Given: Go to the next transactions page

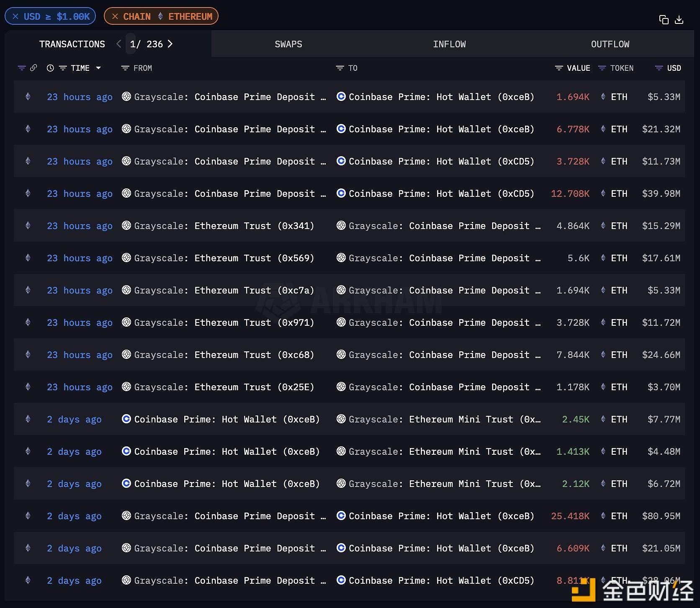Looking at the screenshot, I should (x=170, y=44).
